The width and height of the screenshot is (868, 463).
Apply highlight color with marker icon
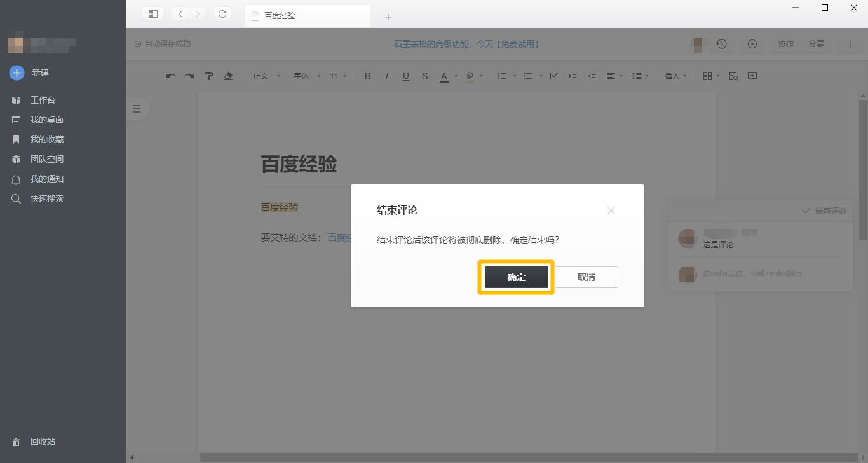[x=470, y=76]
